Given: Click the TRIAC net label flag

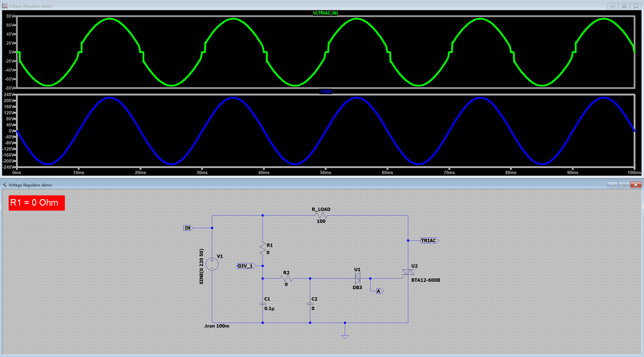Looking at the screenshot, I should coord(430,241).
